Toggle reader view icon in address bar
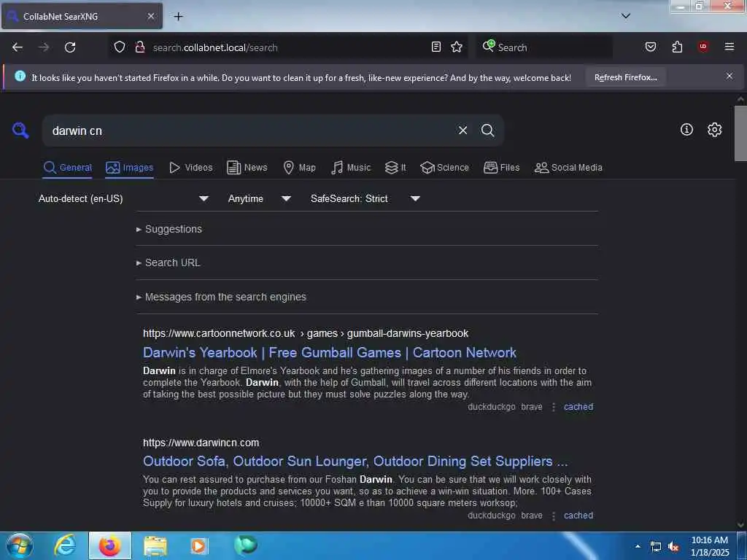 point(436,47)
